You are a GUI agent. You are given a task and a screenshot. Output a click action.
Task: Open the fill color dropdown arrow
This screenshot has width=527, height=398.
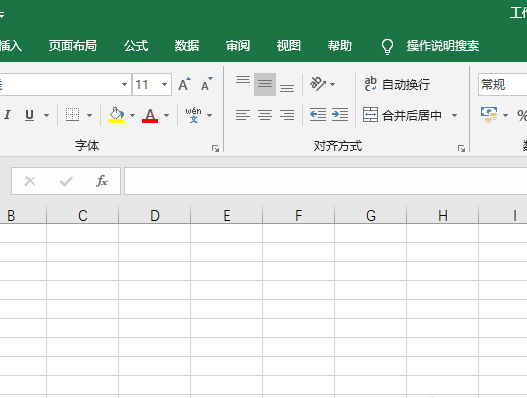(132, 115)
